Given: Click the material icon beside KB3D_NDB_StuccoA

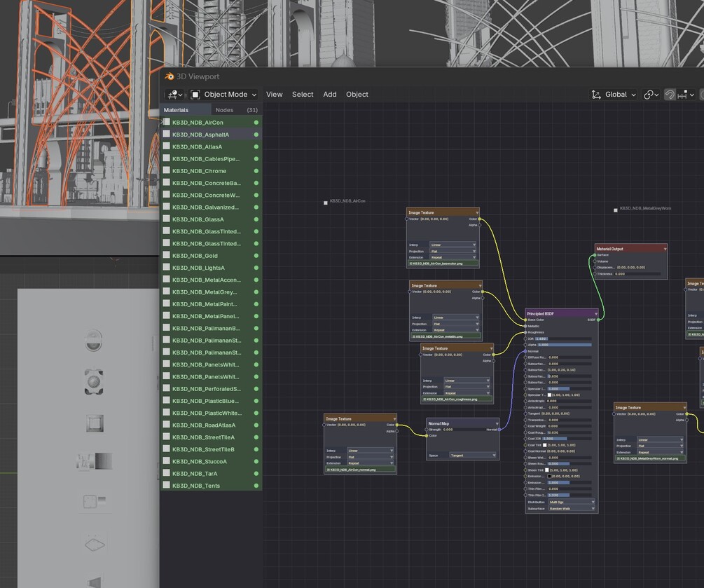Looking at the screenshot, I should (x=167, y=461).
